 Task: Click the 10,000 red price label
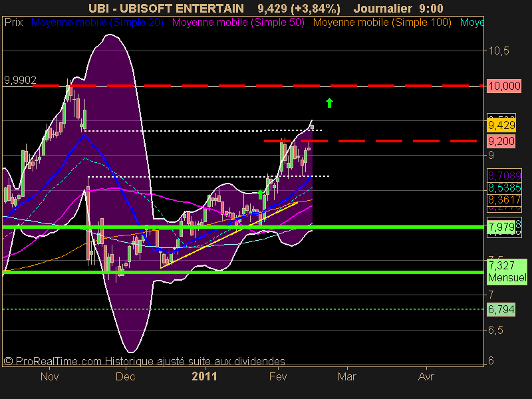click(x=504, y=86)
